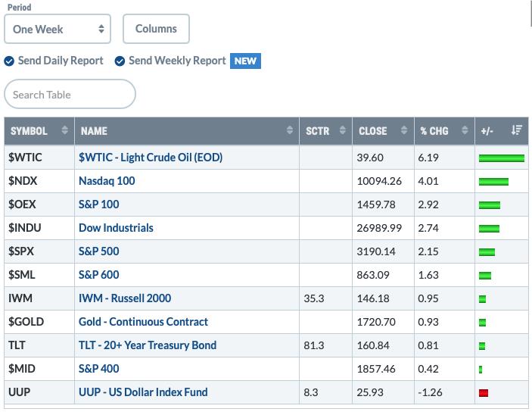
Task: Click the red change bar for UUP
Action: 484,393
